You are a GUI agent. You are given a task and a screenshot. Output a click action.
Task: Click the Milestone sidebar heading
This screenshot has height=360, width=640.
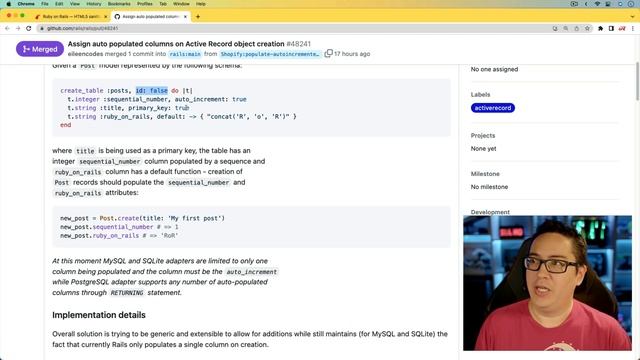click(x=485, y=174)
